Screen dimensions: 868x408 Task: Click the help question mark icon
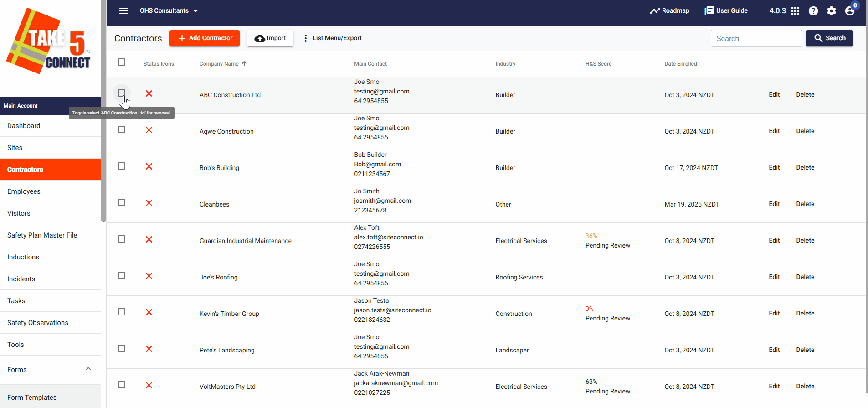pyautogui.click(x=813, y=11)
